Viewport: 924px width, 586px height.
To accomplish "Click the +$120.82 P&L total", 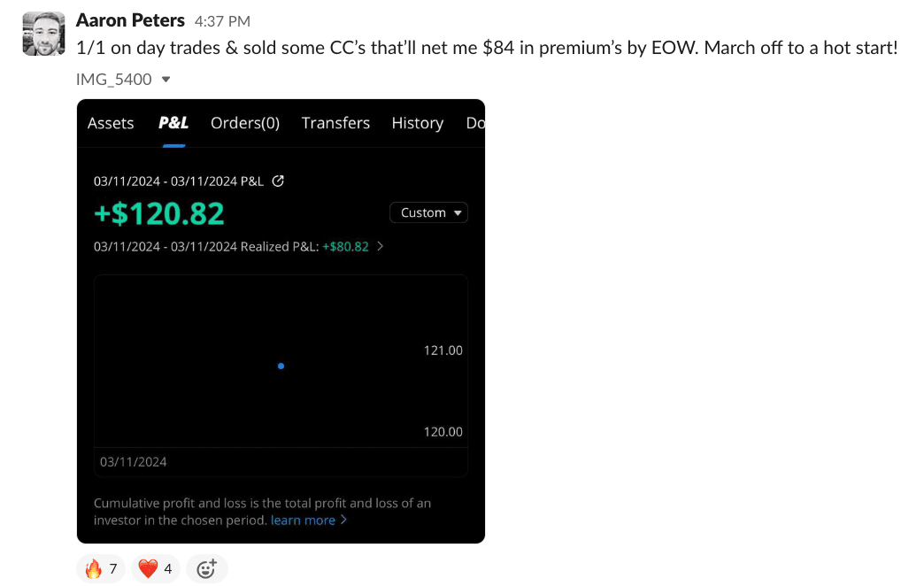I will click(159, 213).
